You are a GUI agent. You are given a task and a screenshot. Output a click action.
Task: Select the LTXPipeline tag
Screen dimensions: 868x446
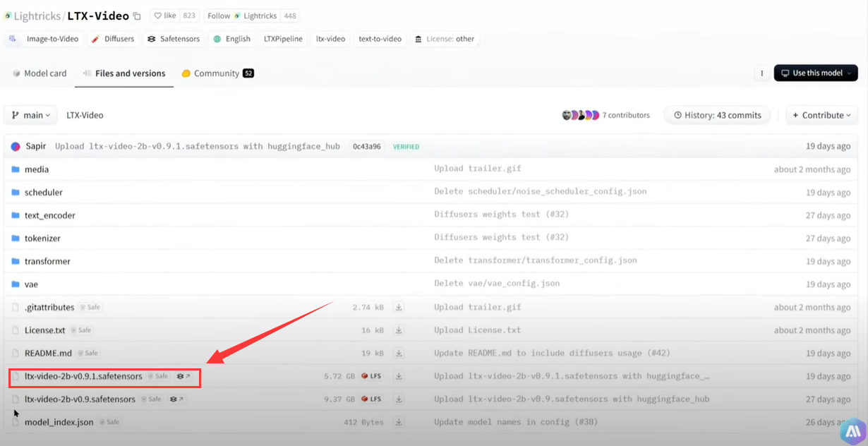point(283,39)
